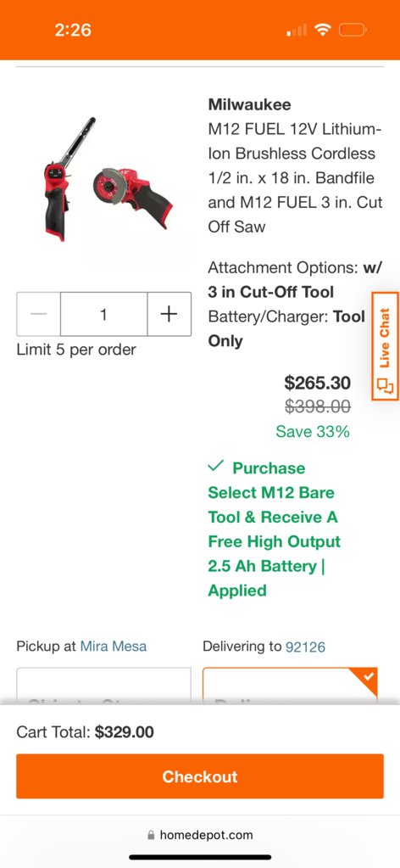Change delivery ZIP code 92126
The image size is (400, 868).
pos(305,647)
